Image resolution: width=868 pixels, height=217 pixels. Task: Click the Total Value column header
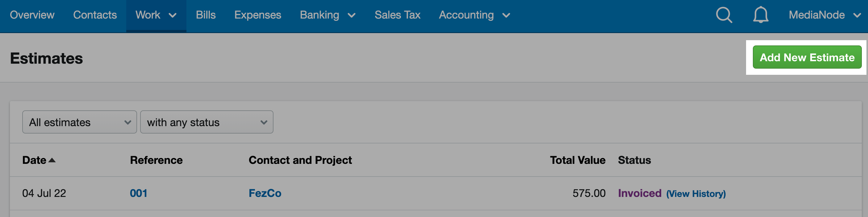pyautogui.click(x=578, y=160)
